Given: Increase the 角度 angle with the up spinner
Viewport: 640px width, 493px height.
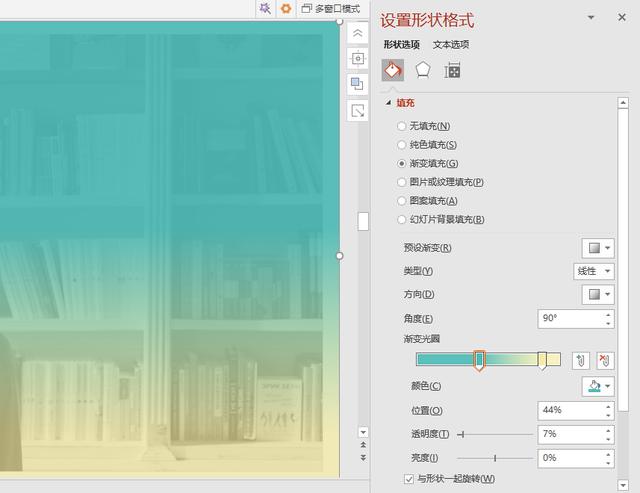Looking at the screenshot, I should click(608, 315).
